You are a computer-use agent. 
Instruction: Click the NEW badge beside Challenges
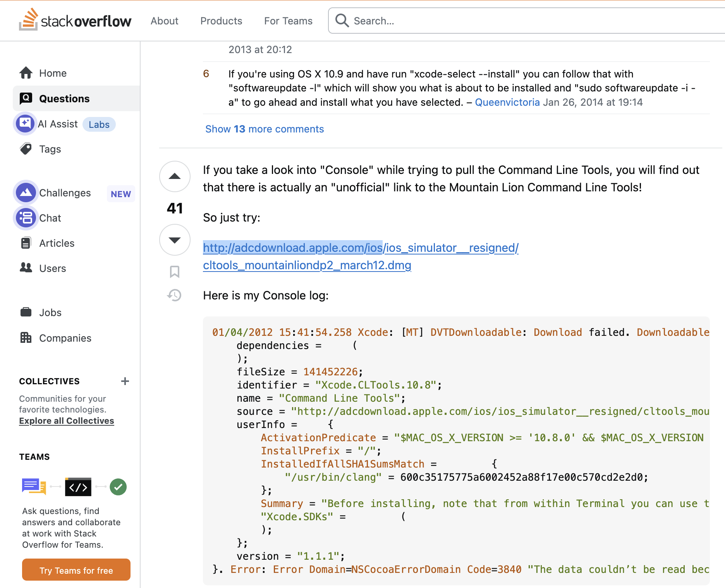(x=121, y=194)
